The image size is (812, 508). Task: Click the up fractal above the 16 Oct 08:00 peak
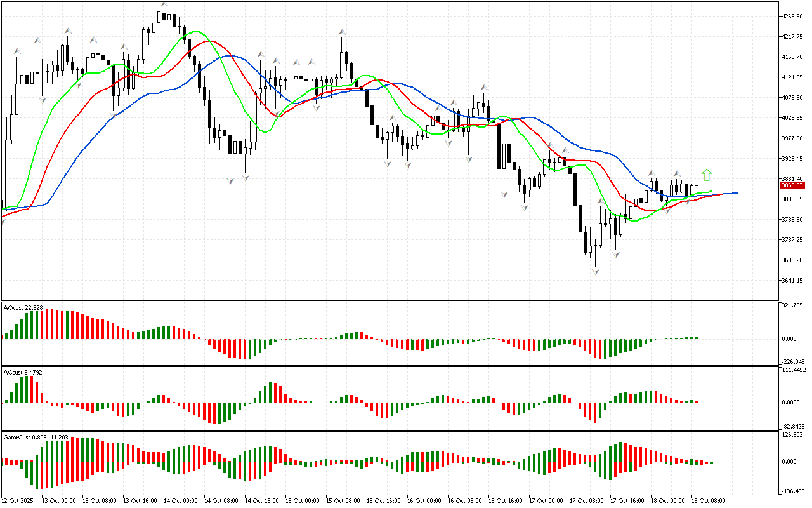click(484, 87)
